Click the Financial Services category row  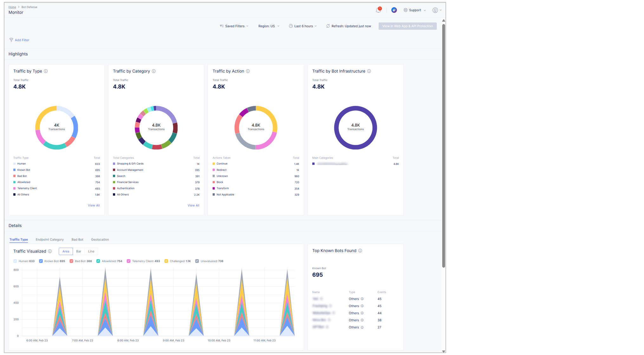pos(156,182)
